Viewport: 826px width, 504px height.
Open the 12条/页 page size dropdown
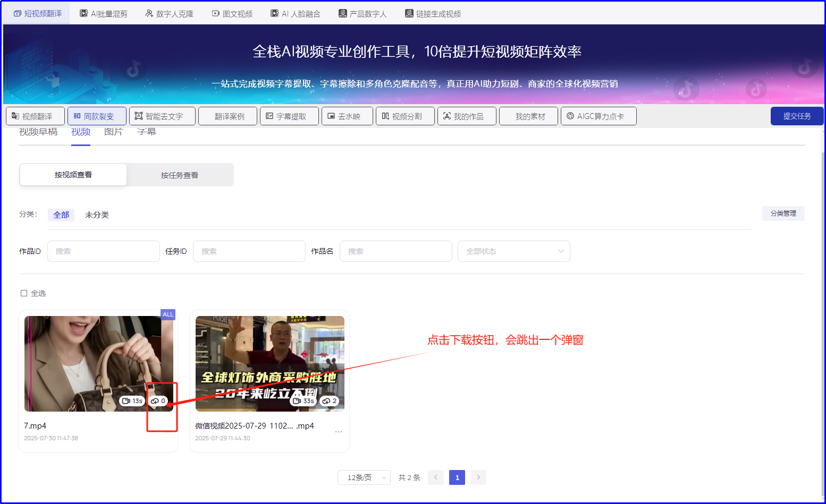pos(364,477)
